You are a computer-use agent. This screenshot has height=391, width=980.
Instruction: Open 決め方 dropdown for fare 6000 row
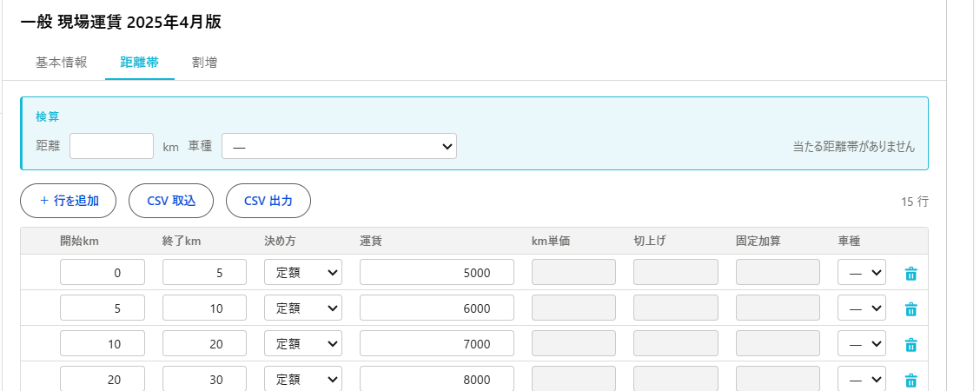[303, 308]
